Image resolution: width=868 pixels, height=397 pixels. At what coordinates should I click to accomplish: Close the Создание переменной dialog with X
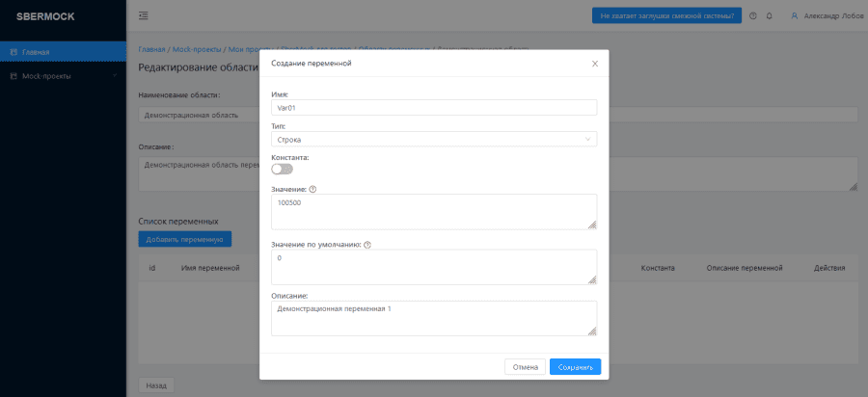point(594,64)
